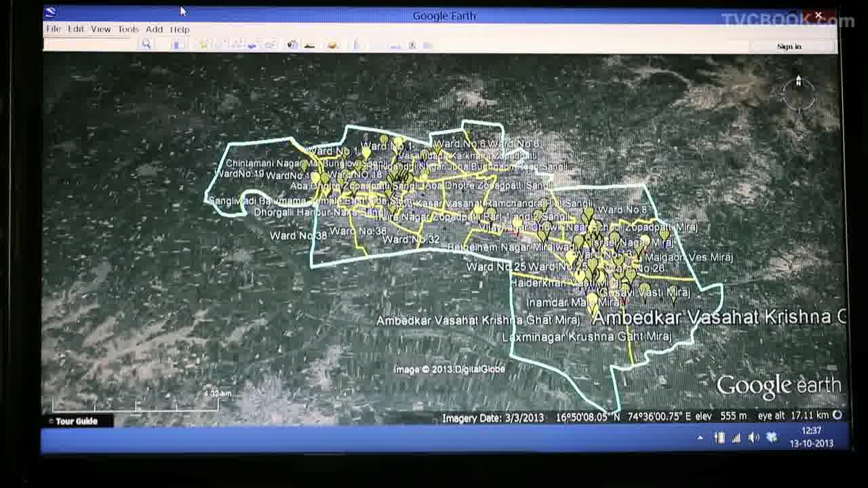Add a placemark with the yellow pin icon
The height and width of the screenshot is (488, 868).
pyautogui.click(x=203, y=45)
